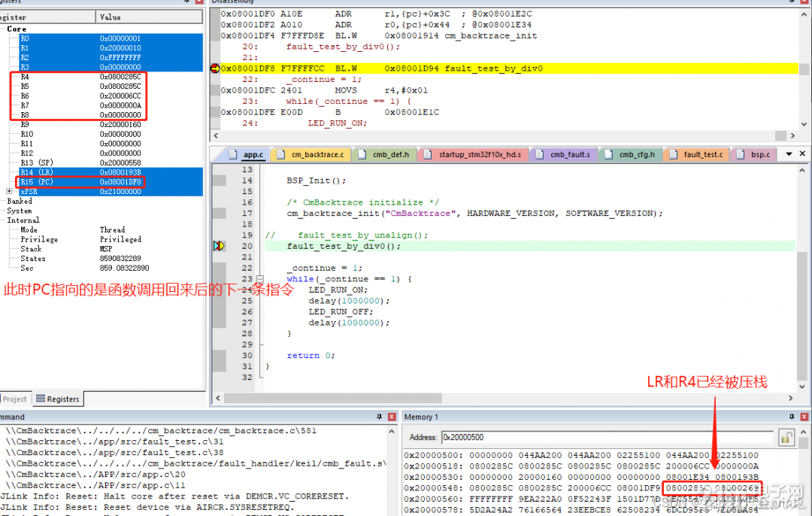Click Disassembly vertical scrollbar down arrow
The image size is (812, 516).
point(804,124)
